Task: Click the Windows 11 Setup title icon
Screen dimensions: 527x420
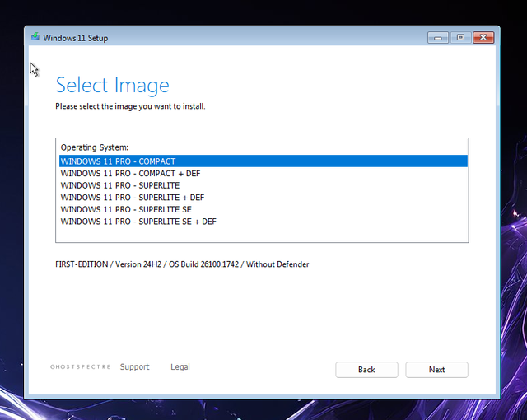Action: coord(35,37)
